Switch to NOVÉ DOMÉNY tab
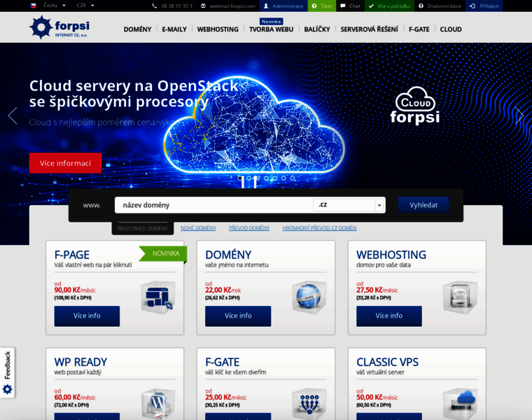Screen dimensions: 532x420 [x=198, y=228]
